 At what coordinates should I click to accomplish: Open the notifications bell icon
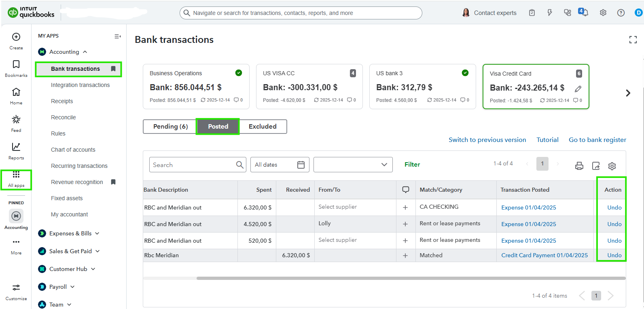click(583, 13)
